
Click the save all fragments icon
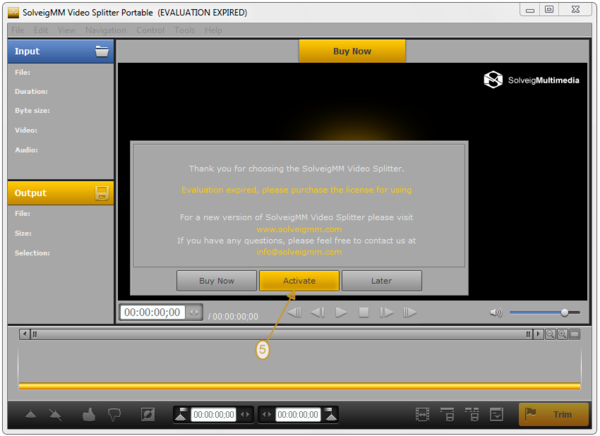pos(472,415)
